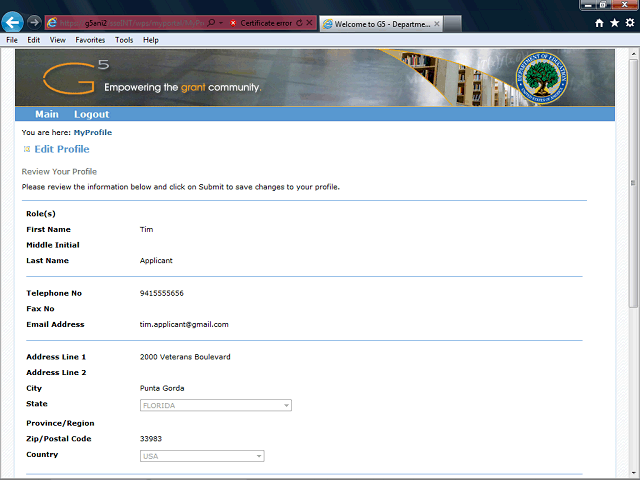
Task: Open the Tools menu
Action: click(124, 40)
